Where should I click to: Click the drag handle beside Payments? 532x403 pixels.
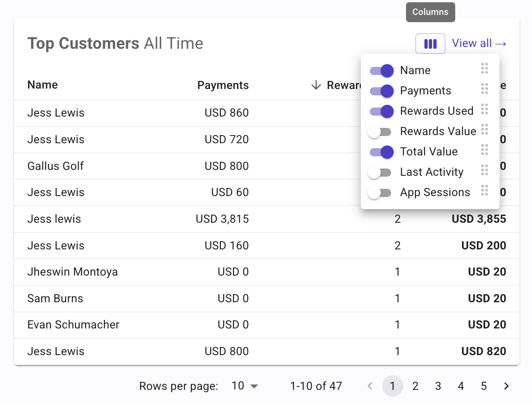(485, 89)
